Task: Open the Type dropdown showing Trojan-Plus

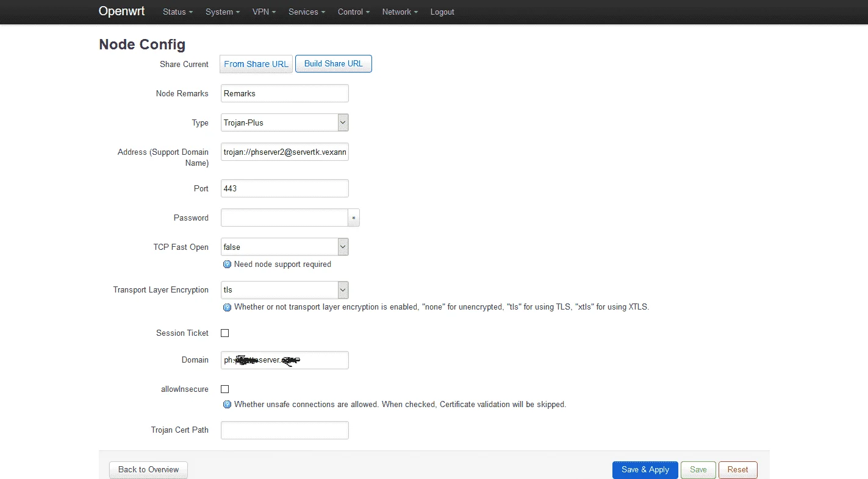Action: pos(285,122)
